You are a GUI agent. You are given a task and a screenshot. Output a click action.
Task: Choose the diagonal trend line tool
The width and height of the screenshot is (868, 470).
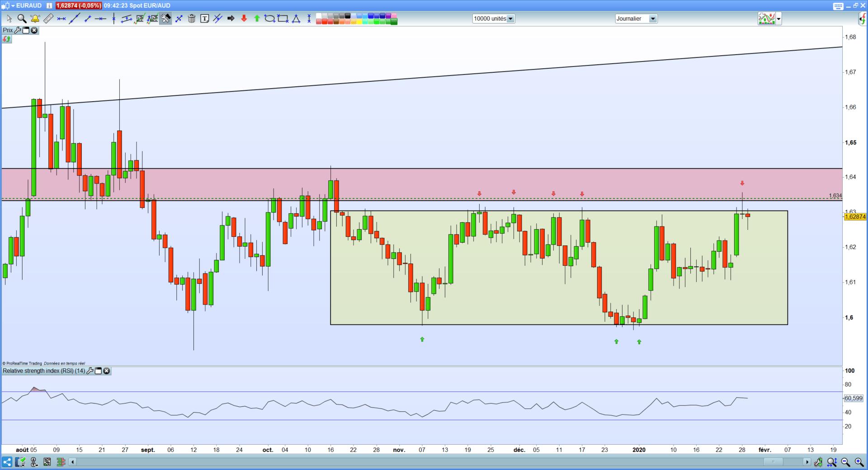(75, 19)
